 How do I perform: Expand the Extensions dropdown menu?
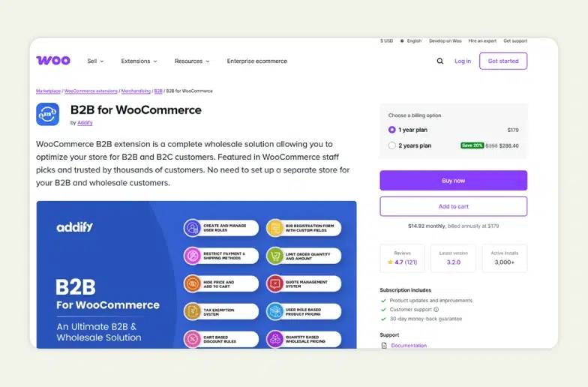coord(139,61)
